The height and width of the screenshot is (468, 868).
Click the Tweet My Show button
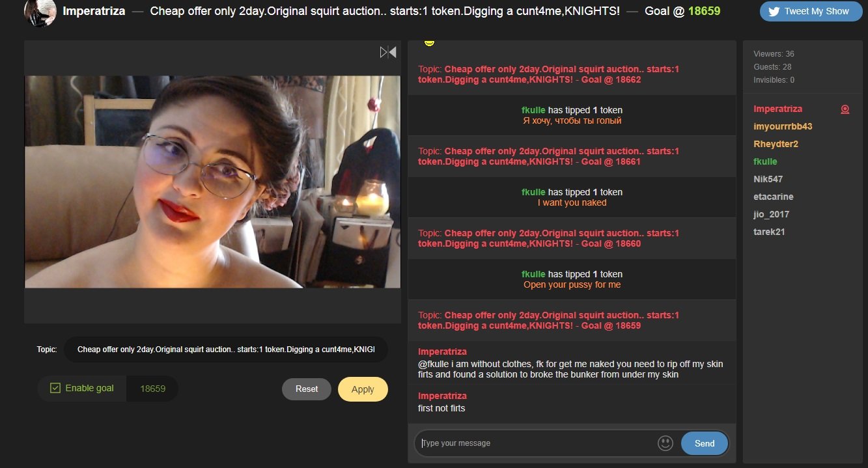pos(810,11)
